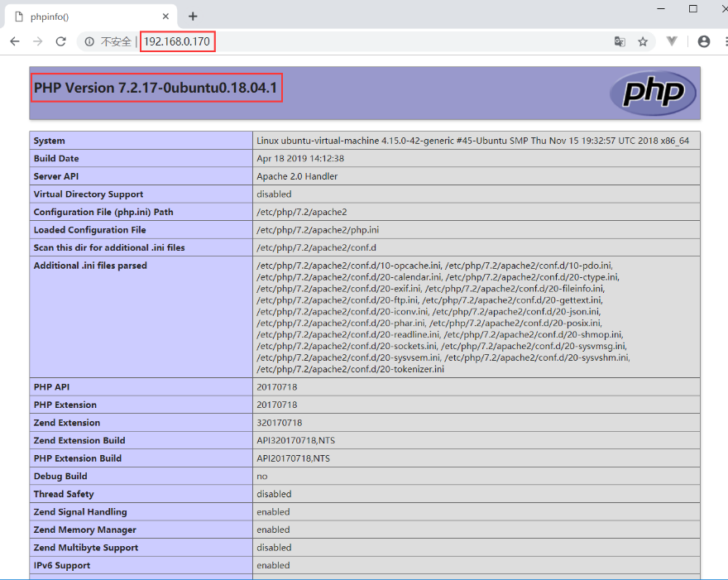
Task: Click the Zend Extension label
Action: click(x=67, y=423)
